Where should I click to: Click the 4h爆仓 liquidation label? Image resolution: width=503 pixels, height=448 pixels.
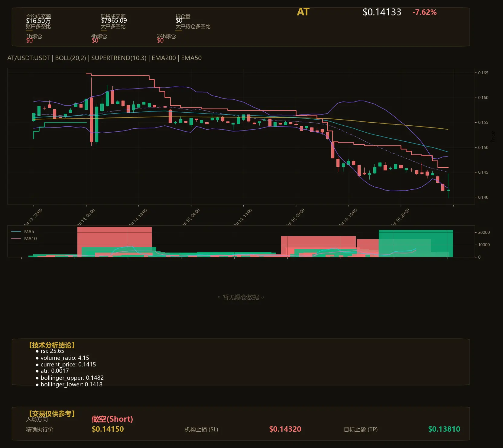pyautogui.click(x=99, y=36)
